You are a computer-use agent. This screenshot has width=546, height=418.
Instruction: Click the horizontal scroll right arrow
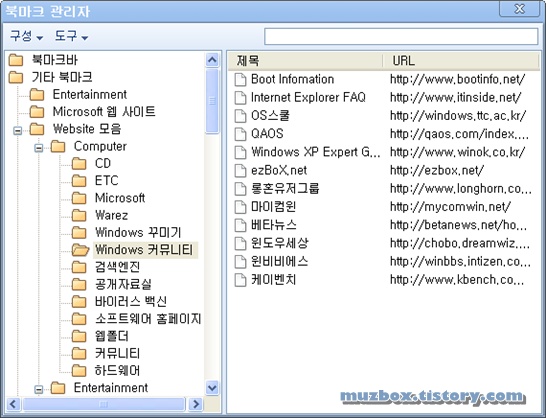196,404
